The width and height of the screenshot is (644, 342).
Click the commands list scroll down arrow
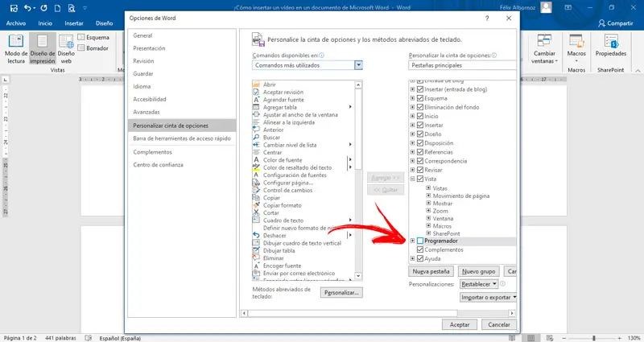coord(358,276)
